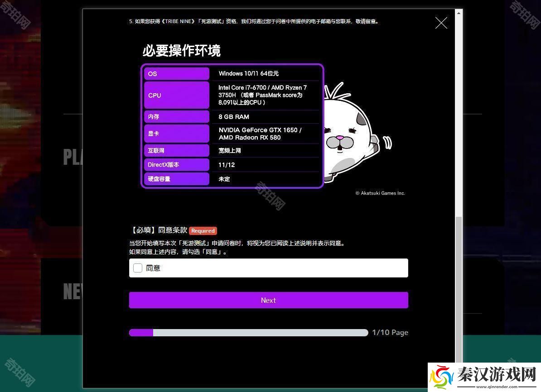
Task: Close the survey dialog with X icon
Action: click(x=441, y=23)
